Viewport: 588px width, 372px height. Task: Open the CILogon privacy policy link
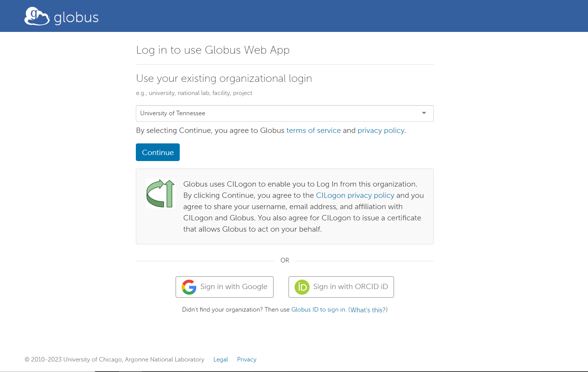point(355,195)
